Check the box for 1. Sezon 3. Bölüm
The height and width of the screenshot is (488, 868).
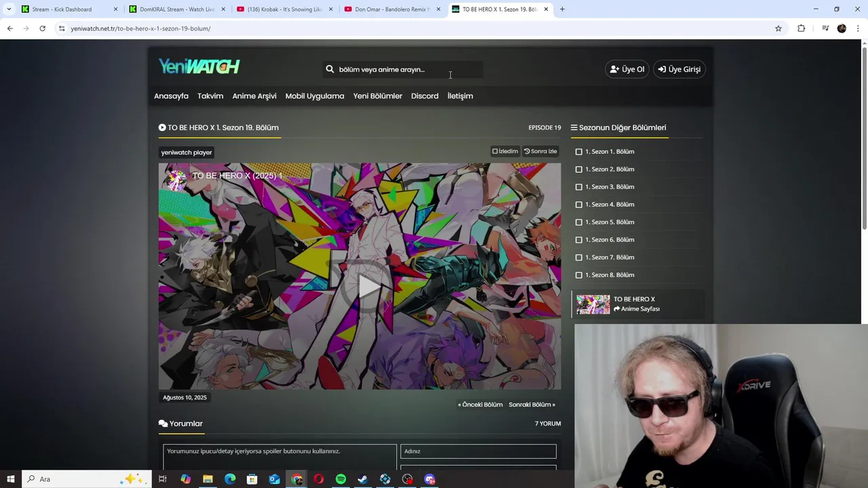(578, 187)
